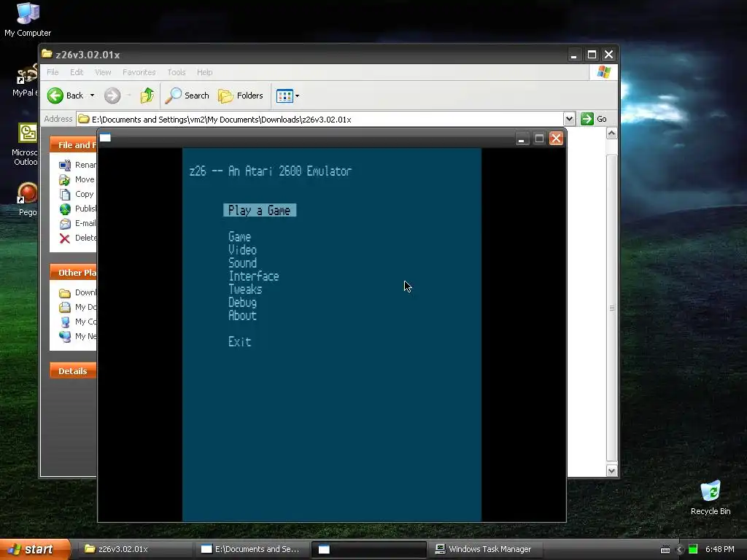
Task: Open the Debug entry in z26 menu
Action: pos(242,303)
